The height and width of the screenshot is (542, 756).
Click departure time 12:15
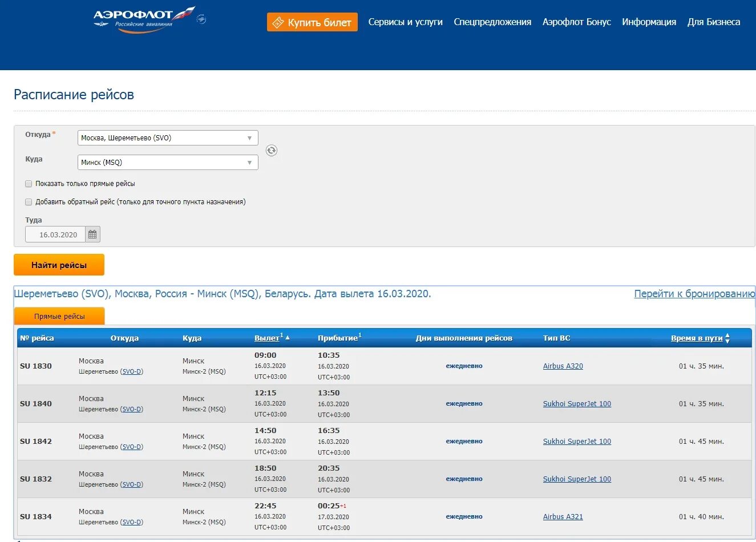pos(265,393)
